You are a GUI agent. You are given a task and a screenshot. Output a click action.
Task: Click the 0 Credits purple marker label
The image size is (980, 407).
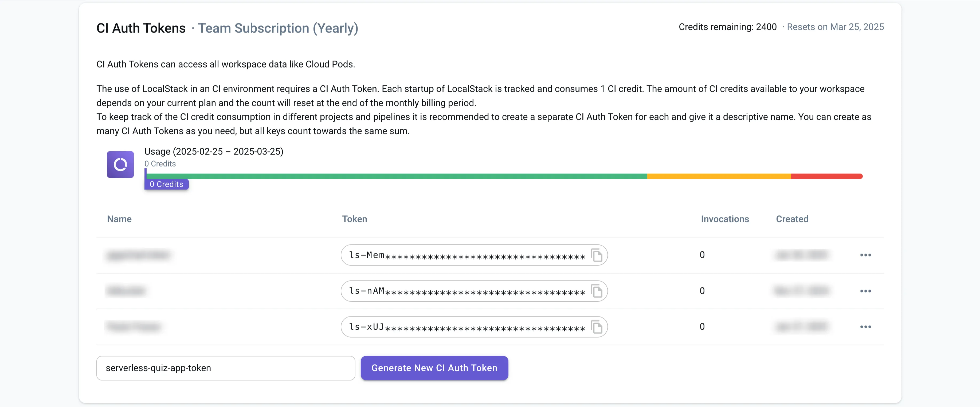pos(167,184)
